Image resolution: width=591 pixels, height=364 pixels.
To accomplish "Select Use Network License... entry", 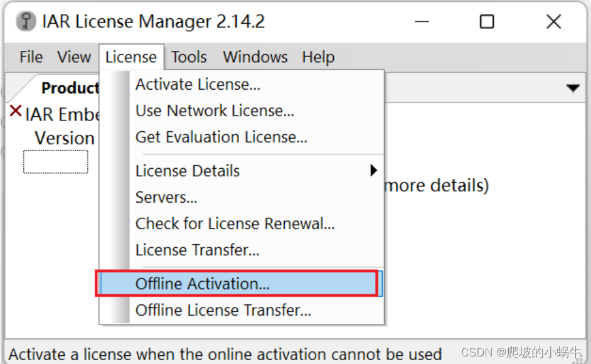I will tap(242, 110).
